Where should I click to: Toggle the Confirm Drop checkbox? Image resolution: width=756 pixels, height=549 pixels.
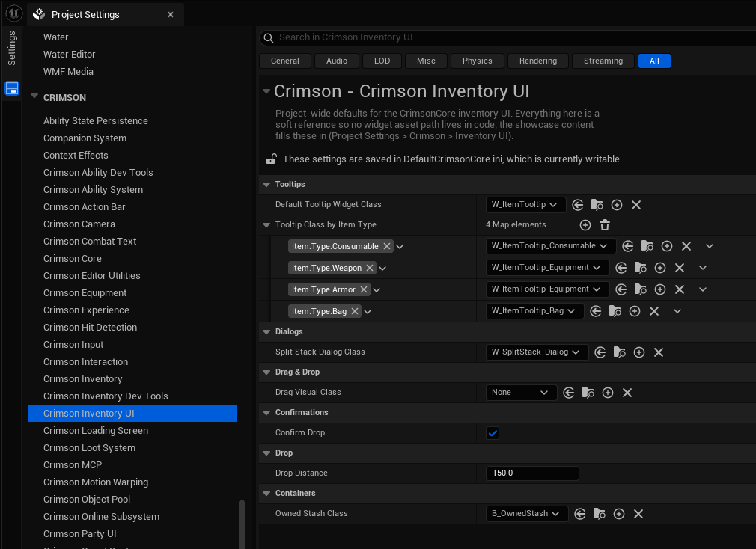click(493, 433)
